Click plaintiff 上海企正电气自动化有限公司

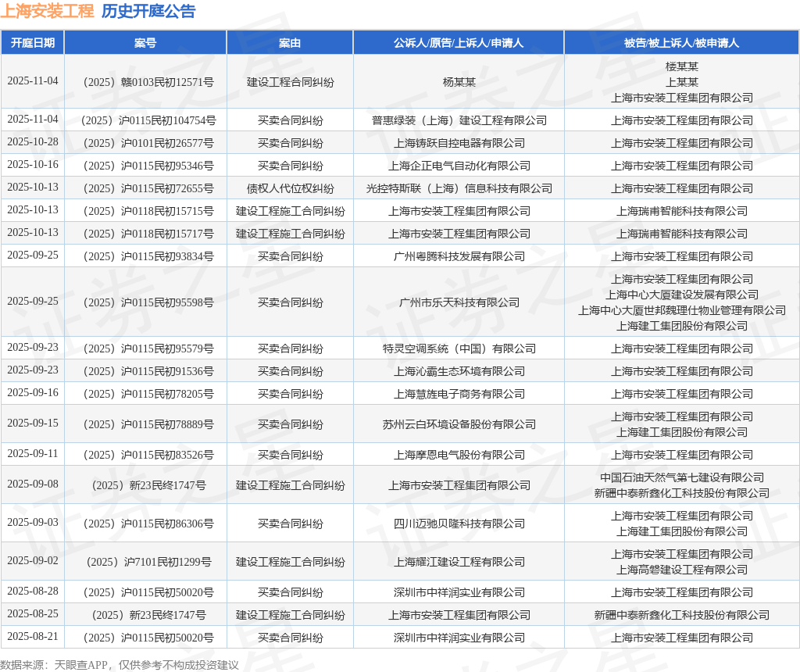click(x=459, y=166)
